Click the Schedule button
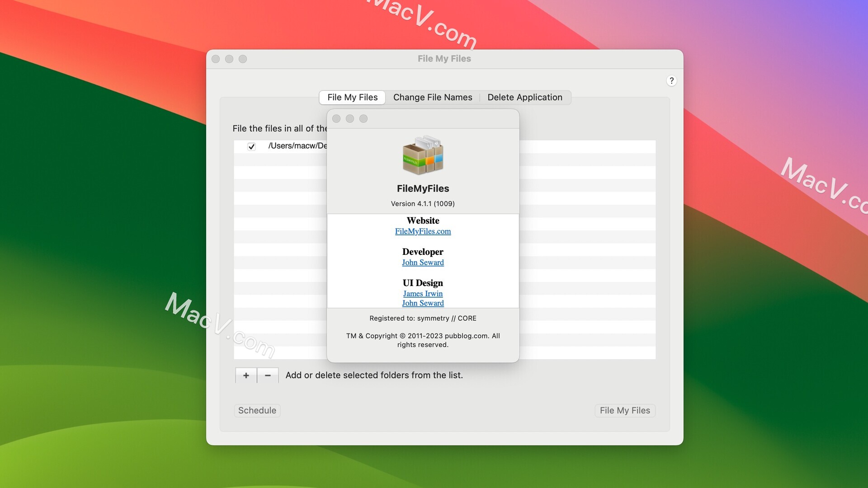The image size is (868, 488). (257, 410)
